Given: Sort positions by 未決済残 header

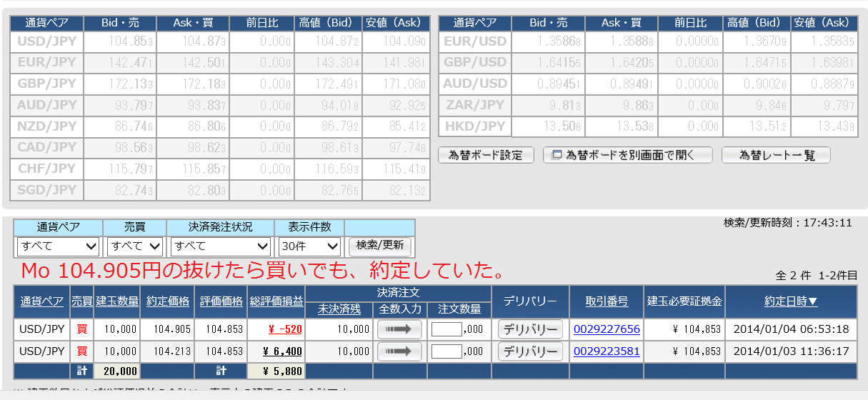Looking at the screenshot, I should pos(339,310).
